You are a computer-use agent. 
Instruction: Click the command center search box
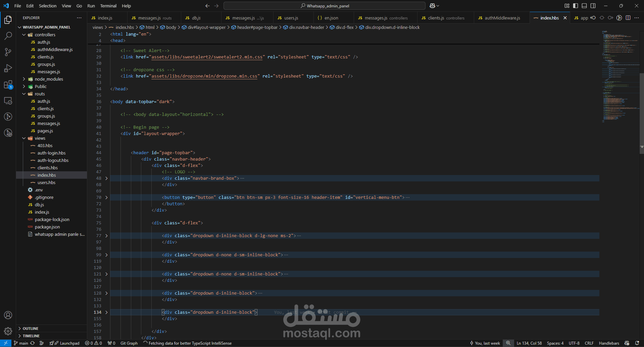[x=324, y=6]
